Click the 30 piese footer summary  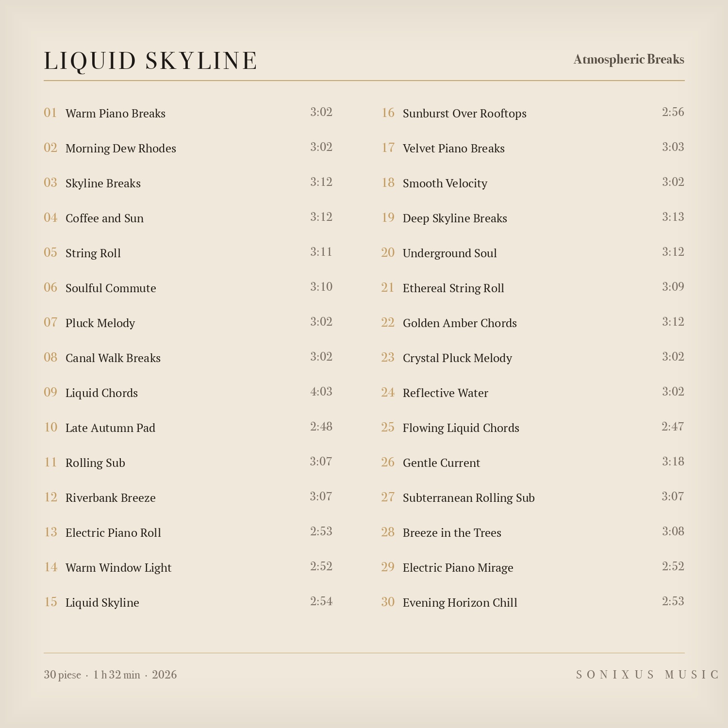[x=62, y=675]
